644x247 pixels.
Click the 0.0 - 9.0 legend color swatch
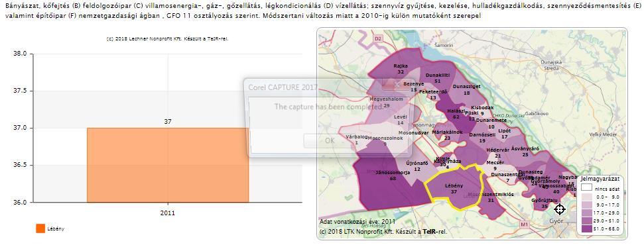587,197
